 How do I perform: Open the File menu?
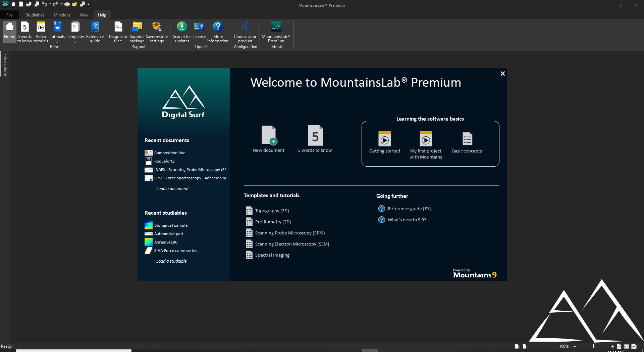9,15
